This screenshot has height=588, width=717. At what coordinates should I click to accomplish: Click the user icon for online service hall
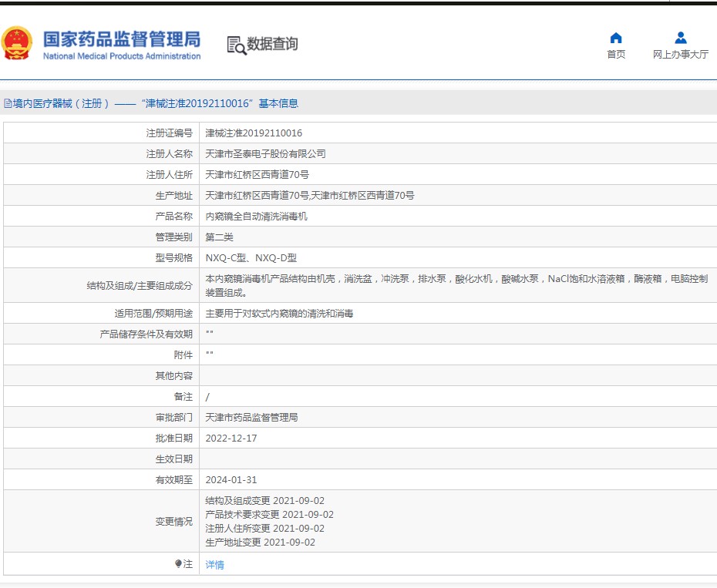pyautogui.click(x=680, y=38)
